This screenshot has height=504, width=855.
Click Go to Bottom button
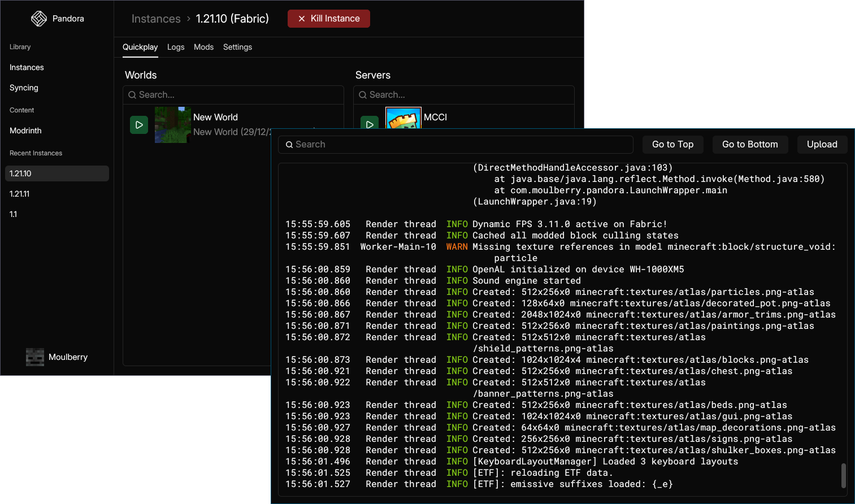750,145
